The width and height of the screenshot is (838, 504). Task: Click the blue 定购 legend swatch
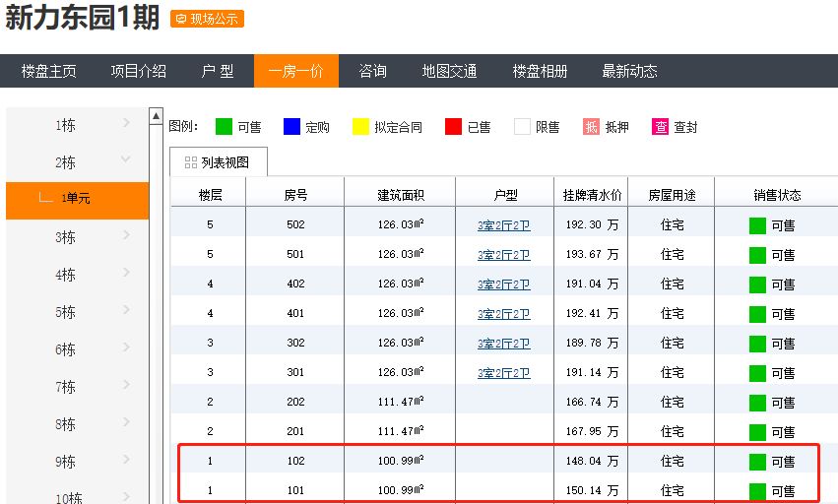[x=291, y=127]
